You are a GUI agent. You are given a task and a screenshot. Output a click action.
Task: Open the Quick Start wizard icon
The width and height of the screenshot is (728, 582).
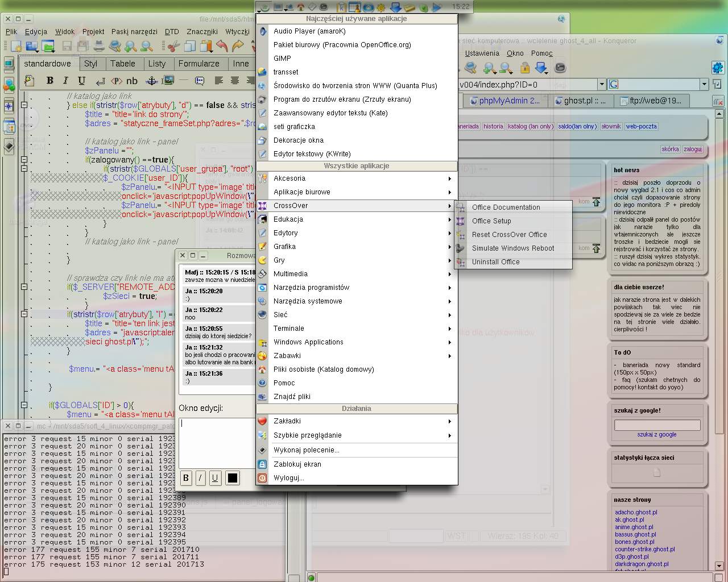[30, 81]
